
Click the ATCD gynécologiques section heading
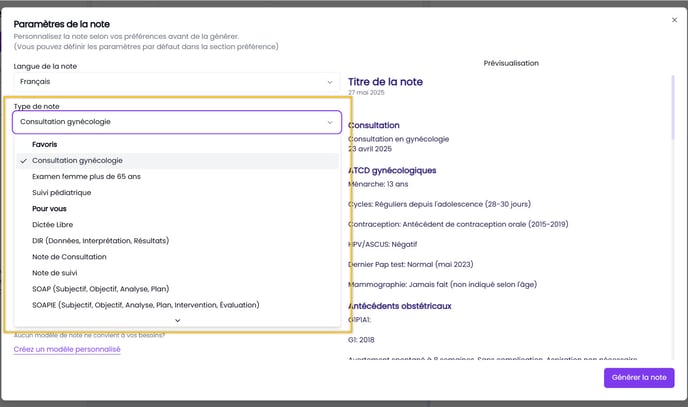click(392, 170)
